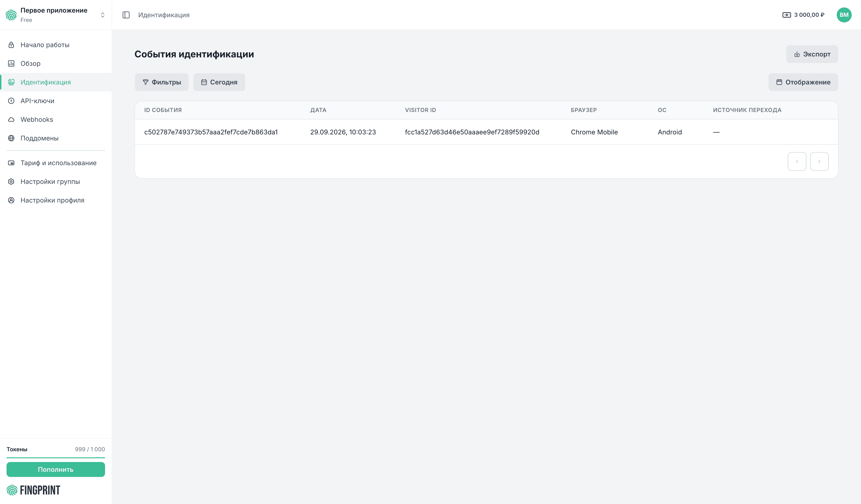Screen dimensions: 861x504
Task: Click the БРАУЗЕР column header
Action: [x=584, y=110]
